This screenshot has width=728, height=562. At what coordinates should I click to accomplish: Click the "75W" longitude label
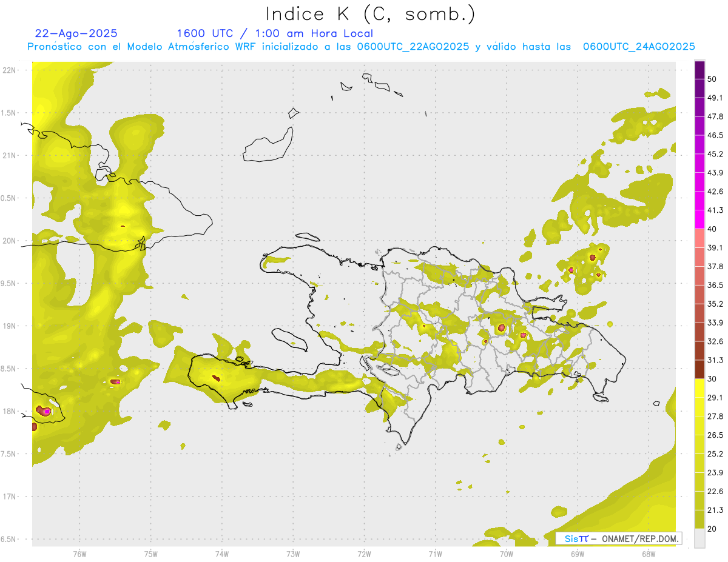tap(150, 553)
